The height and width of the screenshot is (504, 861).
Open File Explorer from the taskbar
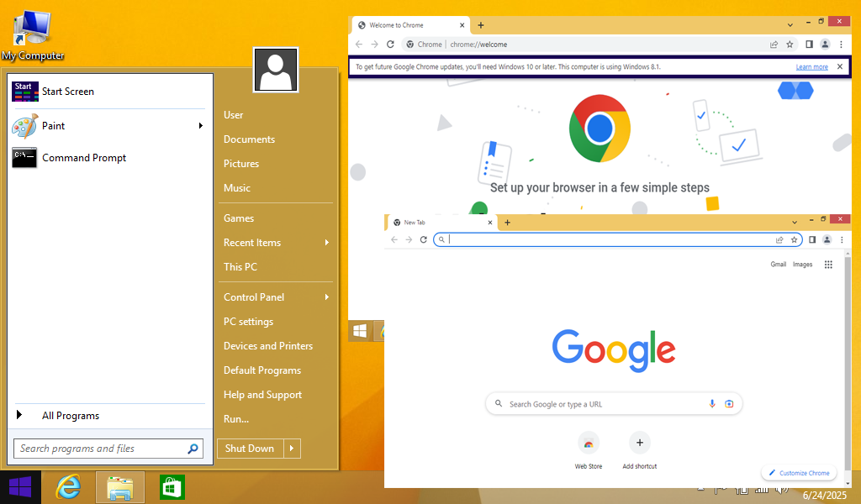click(x=120, y=487)
